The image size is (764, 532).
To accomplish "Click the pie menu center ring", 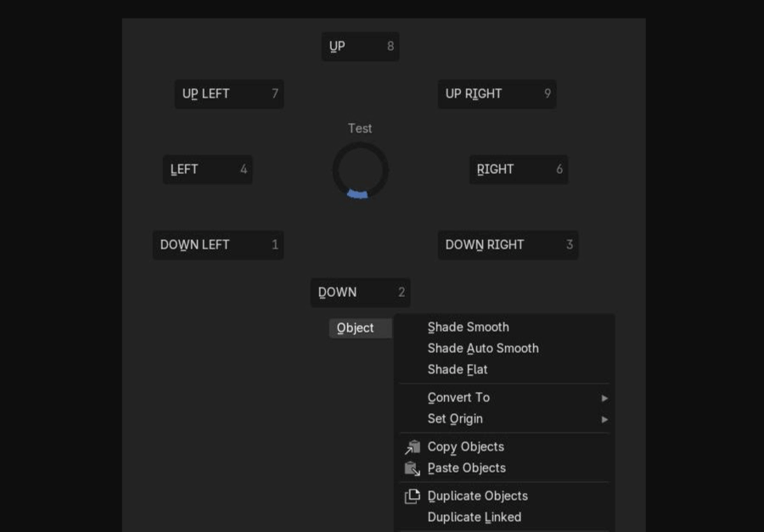I will 361,170.
